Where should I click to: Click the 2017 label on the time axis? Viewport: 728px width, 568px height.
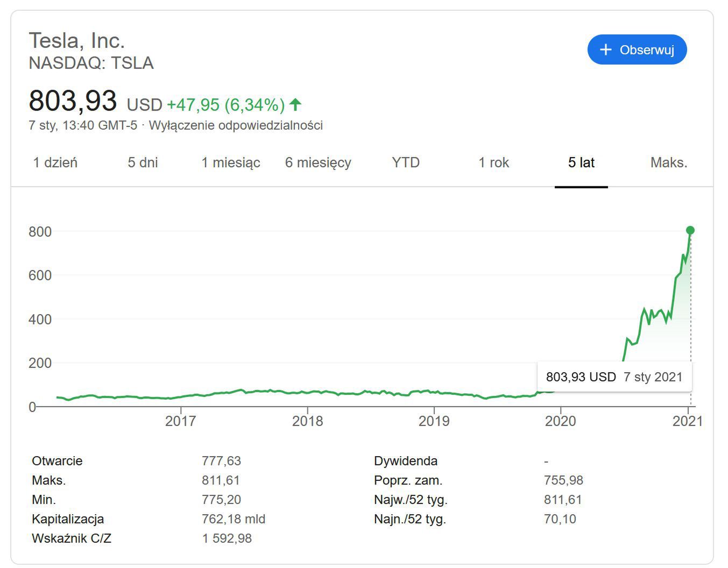180,421
